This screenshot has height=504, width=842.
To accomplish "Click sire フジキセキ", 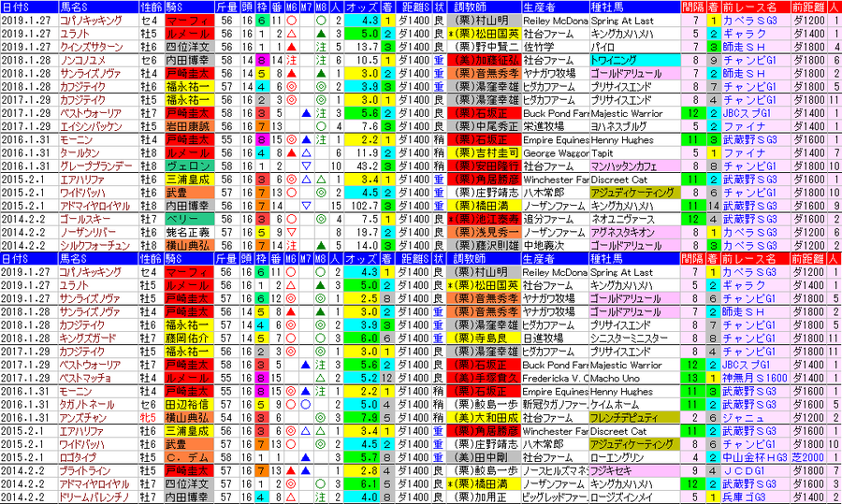I will (634, 470).
